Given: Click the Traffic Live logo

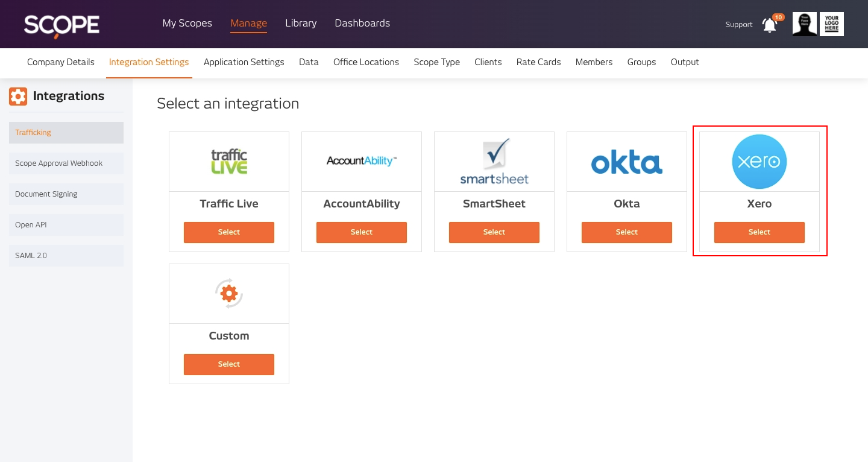Looking at the screenshot, I should point(229,162).
